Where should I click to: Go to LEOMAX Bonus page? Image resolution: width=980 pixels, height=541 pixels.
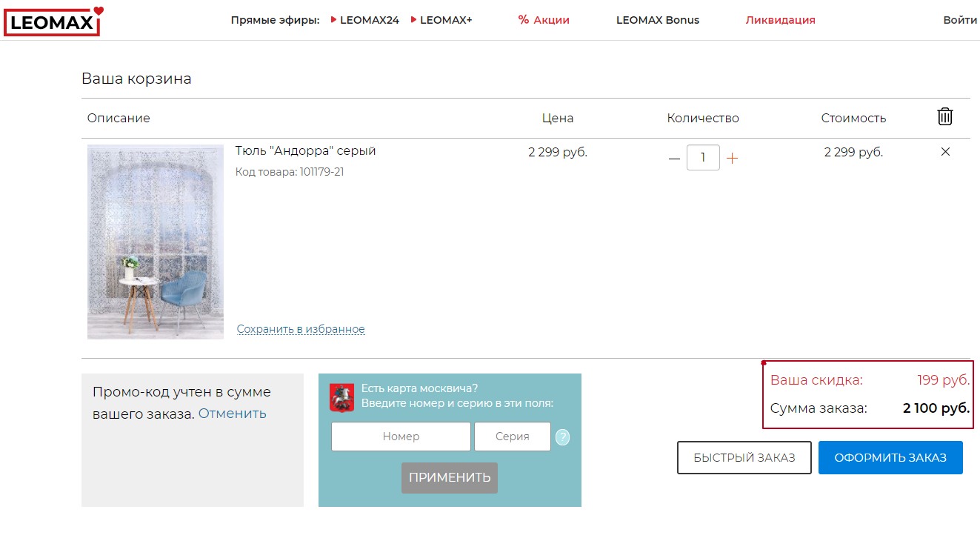657,20
